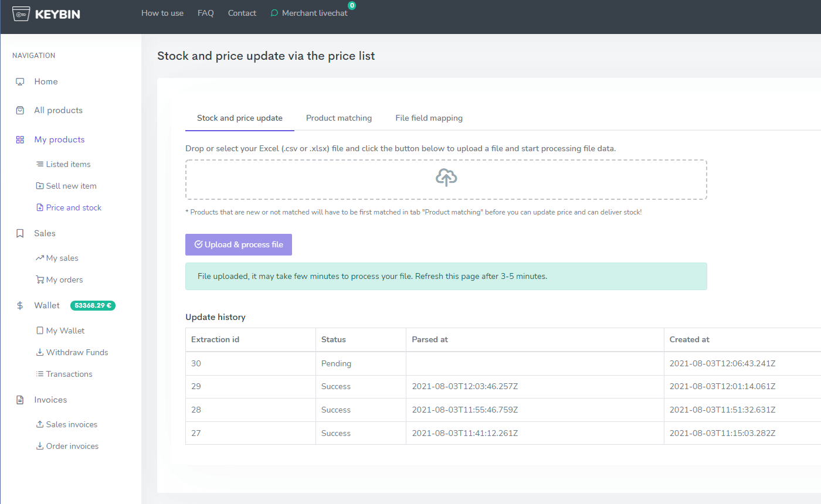Open Sales invoices page
Viewport: 821px width, 504px height.
72,425
